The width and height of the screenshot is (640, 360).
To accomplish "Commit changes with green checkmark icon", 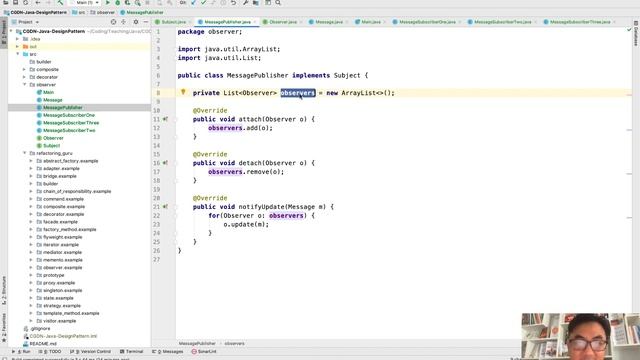I will 203,3.
